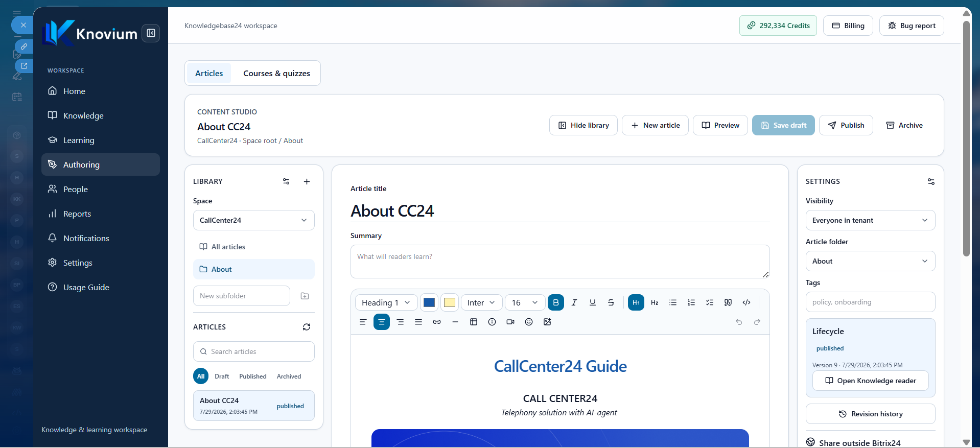Viewport: 980px width, 448px height.
Task: Open the Inter font family dropdown
Action: 481,302
